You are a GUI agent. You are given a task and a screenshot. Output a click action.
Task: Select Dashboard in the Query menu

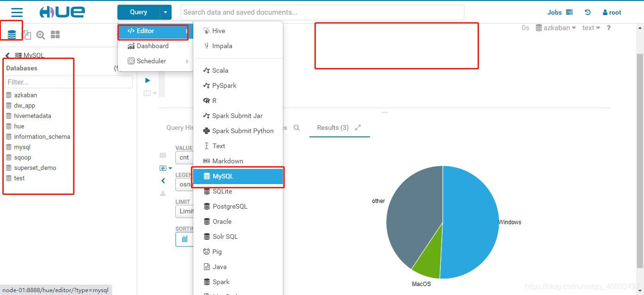[156, 46]
